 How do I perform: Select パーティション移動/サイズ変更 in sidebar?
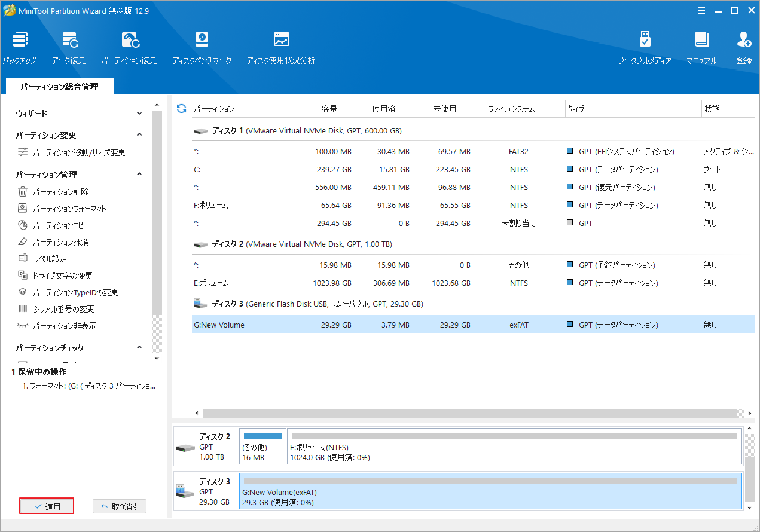pyautogui.click(x=79, y=152)
